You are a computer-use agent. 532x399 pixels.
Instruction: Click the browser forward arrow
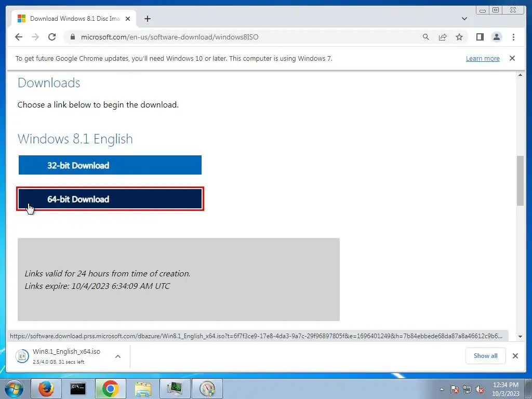35,37
